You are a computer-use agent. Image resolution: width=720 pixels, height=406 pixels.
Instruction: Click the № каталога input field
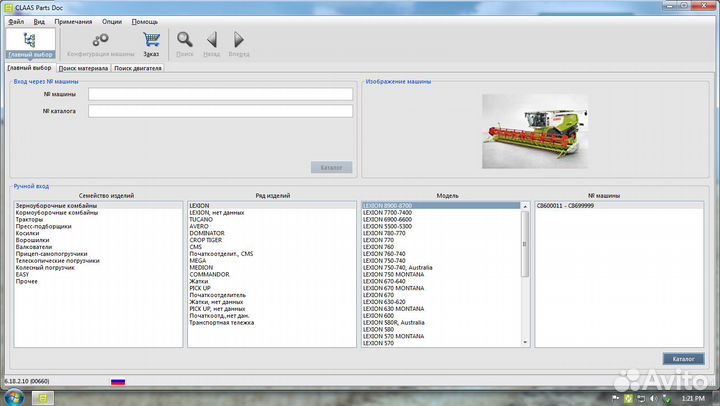click(220, 111)
